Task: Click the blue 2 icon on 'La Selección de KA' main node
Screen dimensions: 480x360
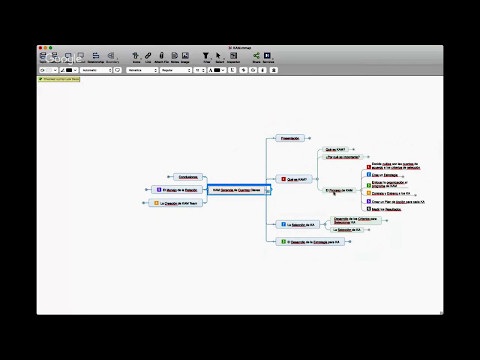Action: click(x=283, y=224)
